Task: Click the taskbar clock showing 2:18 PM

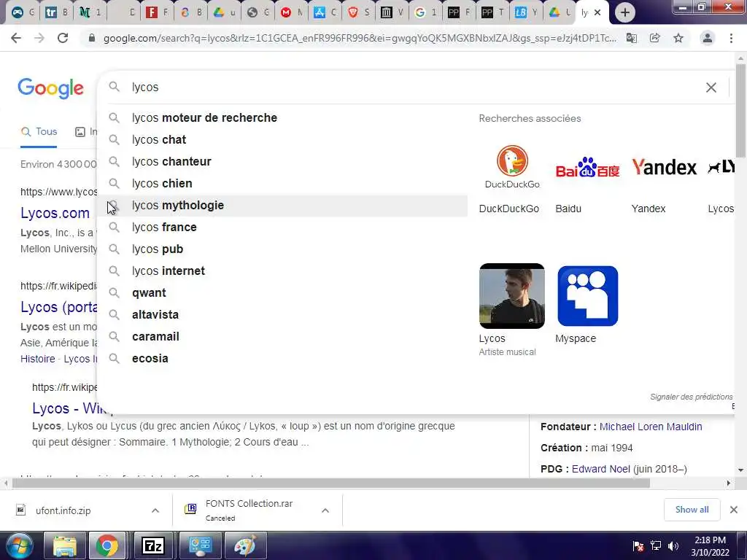Action: (x=710, y=546)
